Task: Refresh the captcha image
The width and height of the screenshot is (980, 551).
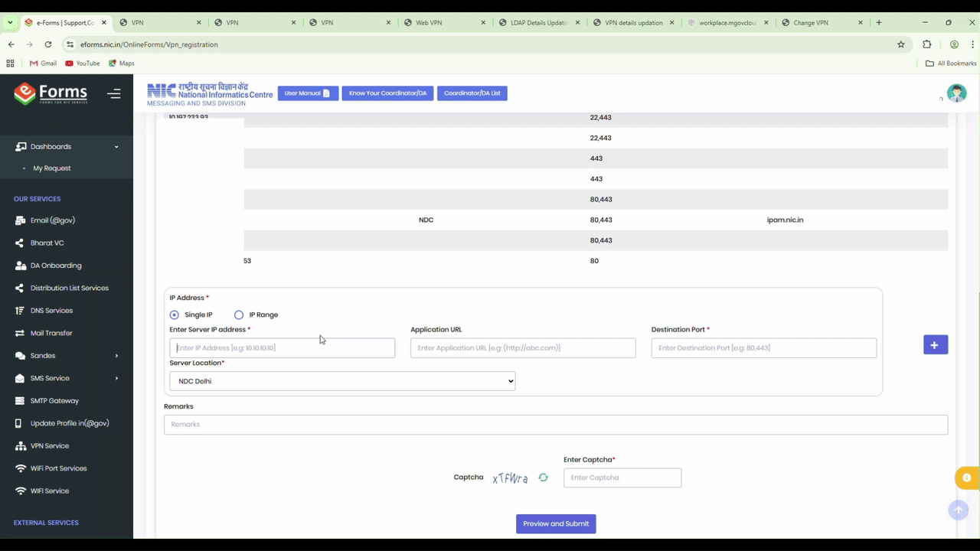Action: pyautogui.click(x=544, y=478)
